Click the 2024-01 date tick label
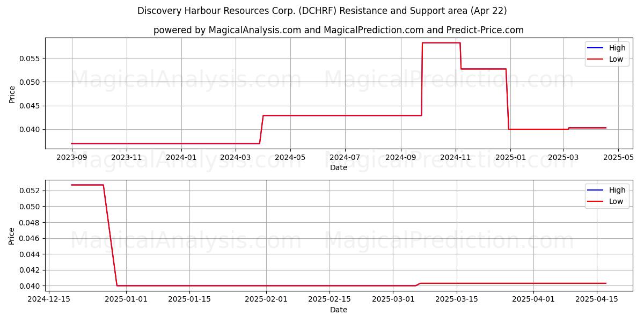The width and height of the screenshot is (644, 322). (x=181, y=158)
